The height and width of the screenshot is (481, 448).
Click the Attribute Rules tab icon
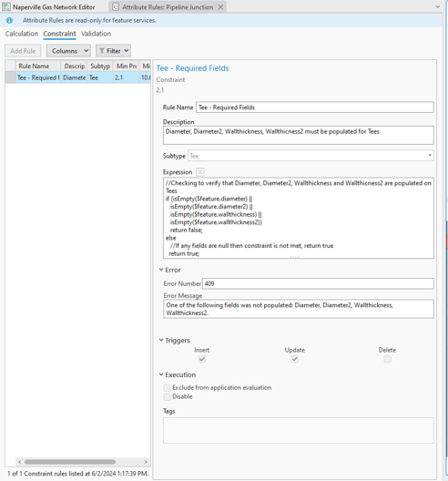click(x=116, y=6)
